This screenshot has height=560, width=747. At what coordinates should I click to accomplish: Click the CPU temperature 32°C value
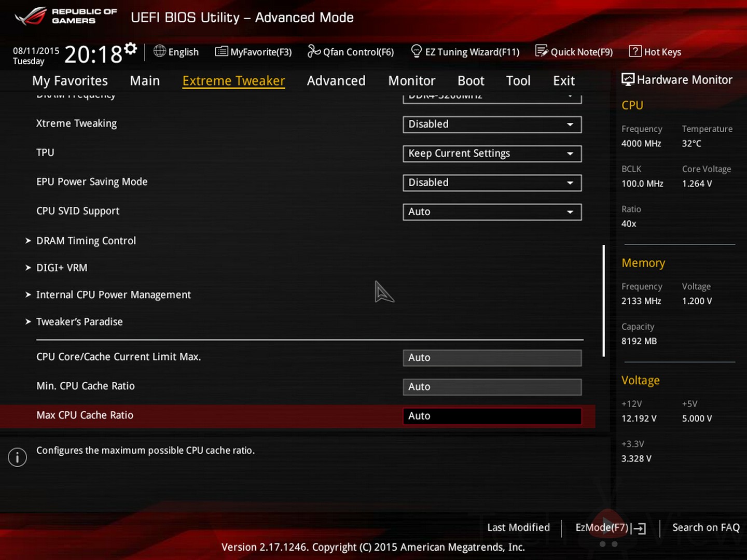691,144
